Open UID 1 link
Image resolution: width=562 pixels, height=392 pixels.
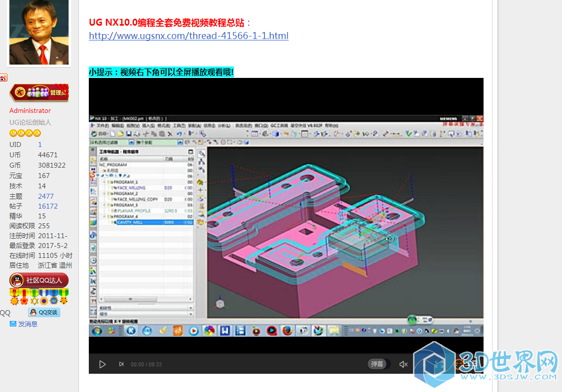[x=40, y=144]
